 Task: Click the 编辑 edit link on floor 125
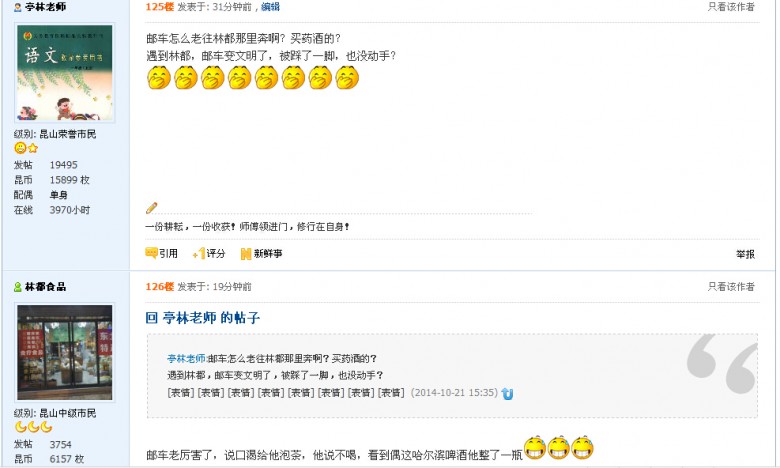(270, 7)
